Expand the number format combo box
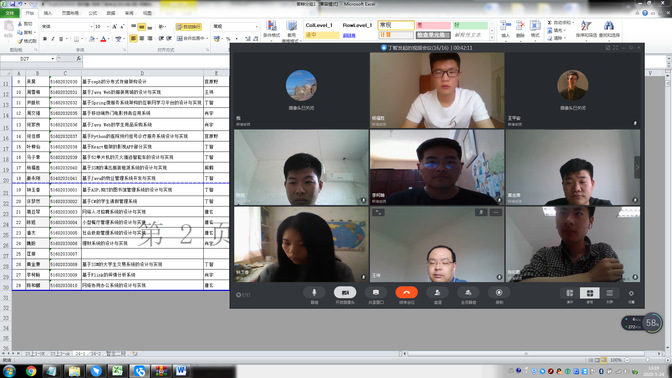This screenshot has height=378, width=672. (257, 27)
